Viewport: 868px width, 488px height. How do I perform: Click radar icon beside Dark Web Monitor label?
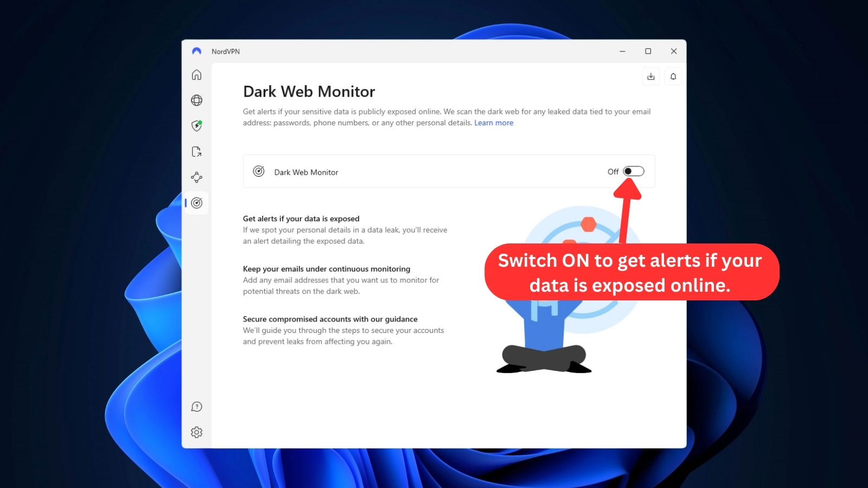pos(259,171)
